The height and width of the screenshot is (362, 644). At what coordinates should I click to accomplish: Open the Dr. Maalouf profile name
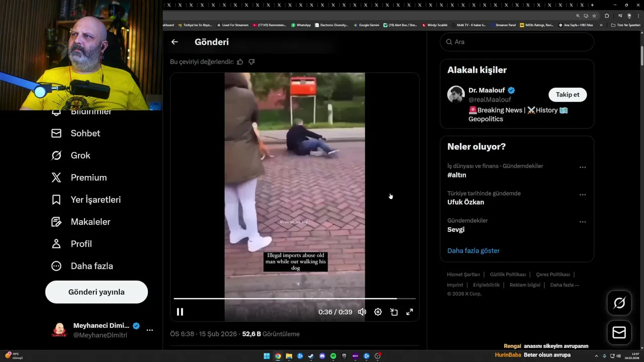487,90
